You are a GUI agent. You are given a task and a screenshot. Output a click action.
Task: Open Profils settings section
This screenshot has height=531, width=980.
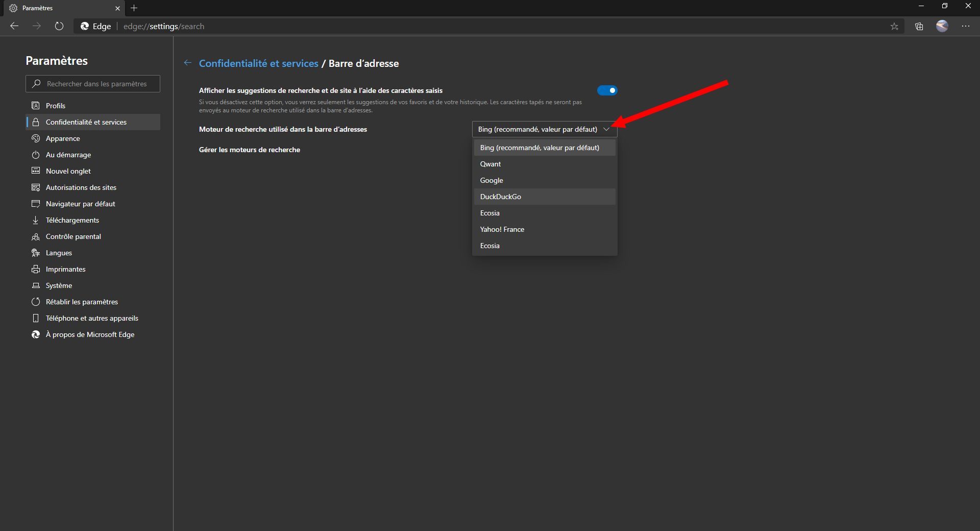point(93,106)
